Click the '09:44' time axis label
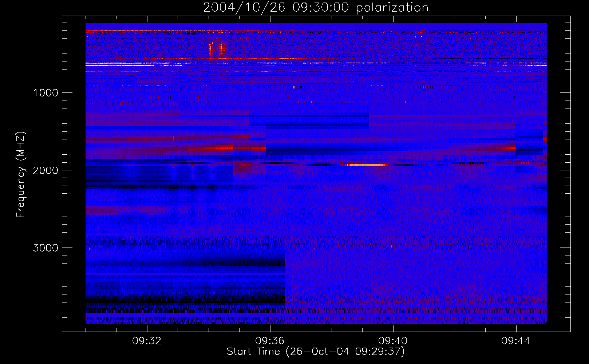 [x=516, y=341]
